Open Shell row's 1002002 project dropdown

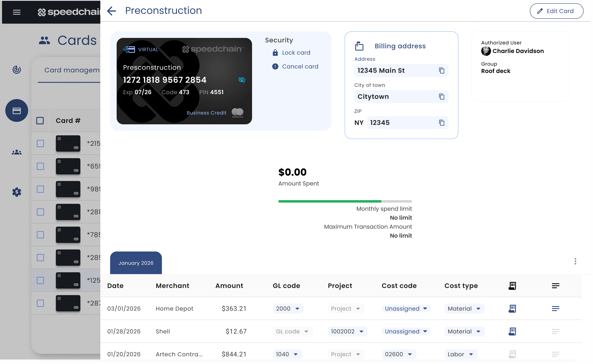pyautogui.click(x=347, y=331)
